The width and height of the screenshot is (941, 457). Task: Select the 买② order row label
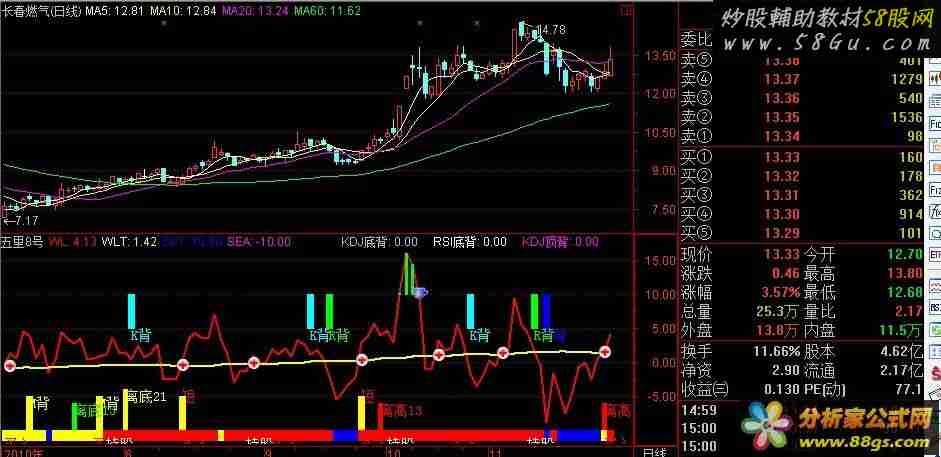(696, 176)
